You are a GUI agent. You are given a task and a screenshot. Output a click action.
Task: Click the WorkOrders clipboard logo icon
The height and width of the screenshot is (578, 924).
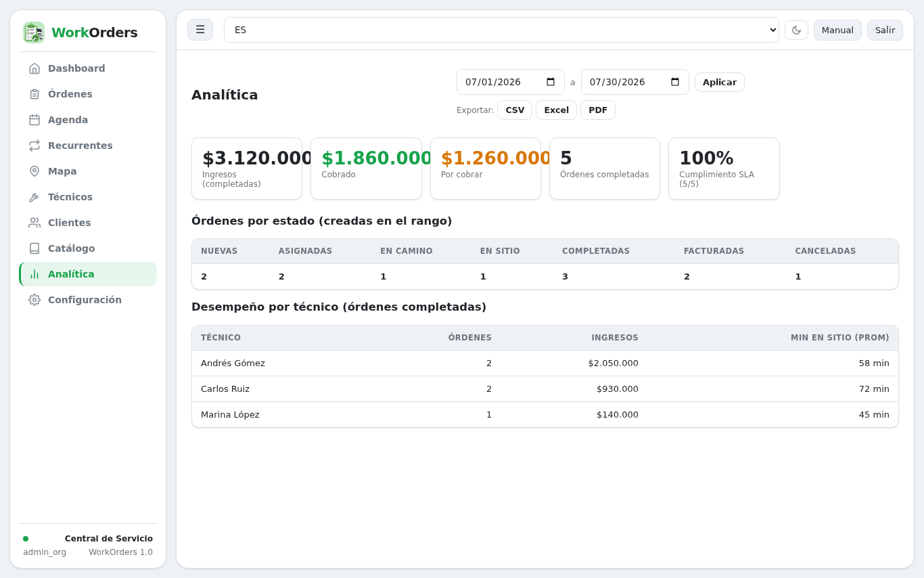coord(34,32)
